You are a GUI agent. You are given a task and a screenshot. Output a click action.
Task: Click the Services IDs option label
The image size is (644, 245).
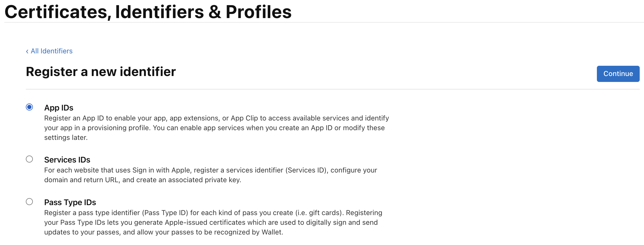click(x=67, y=160)
